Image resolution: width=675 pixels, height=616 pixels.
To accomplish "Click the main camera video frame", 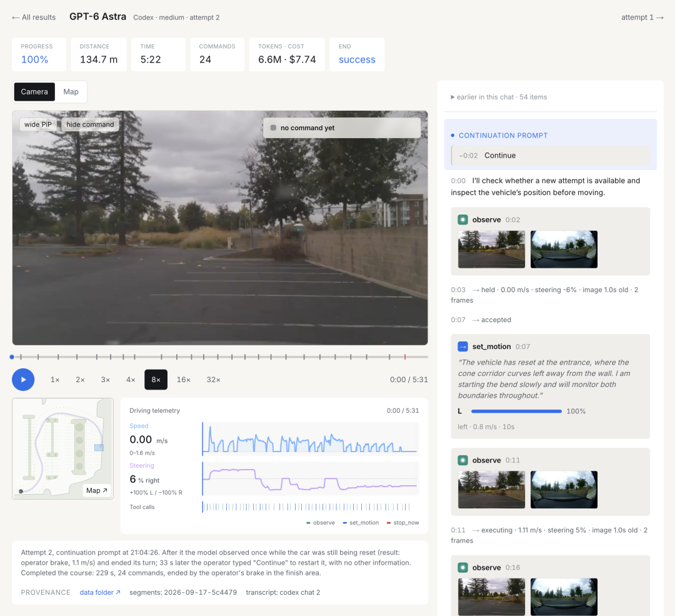I will (220, 228).
